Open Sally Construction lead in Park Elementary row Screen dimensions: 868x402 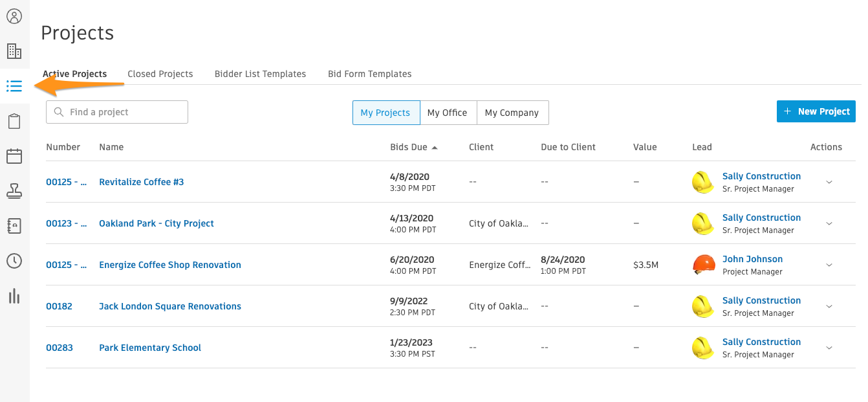761,342
